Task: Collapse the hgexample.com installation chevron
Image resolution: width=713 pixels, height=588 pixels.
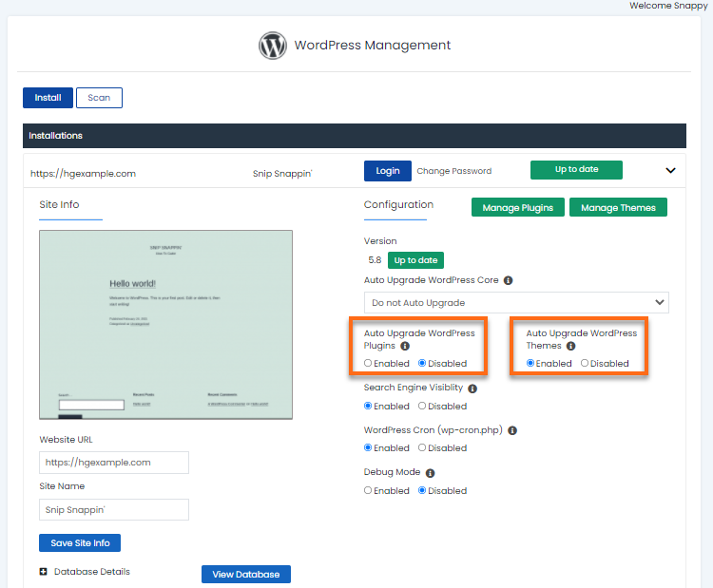Action: [670, 170]
